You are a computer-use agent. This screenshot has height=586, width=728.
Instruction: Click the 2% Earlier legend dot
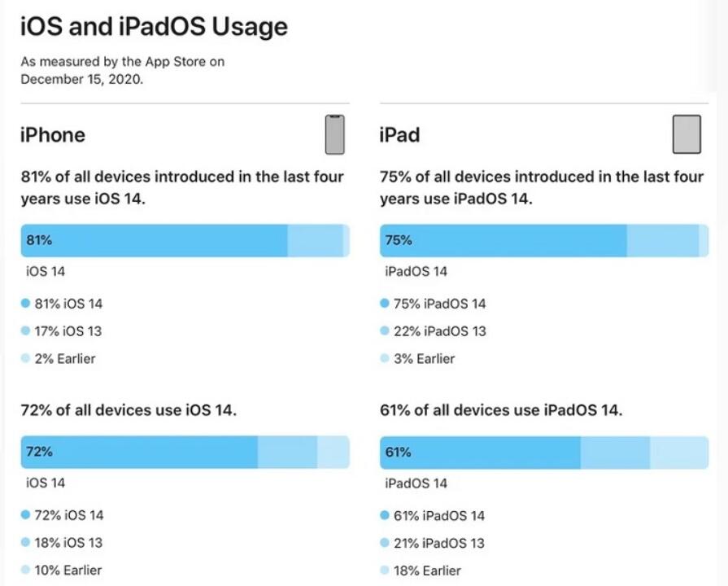coord(25,358)
